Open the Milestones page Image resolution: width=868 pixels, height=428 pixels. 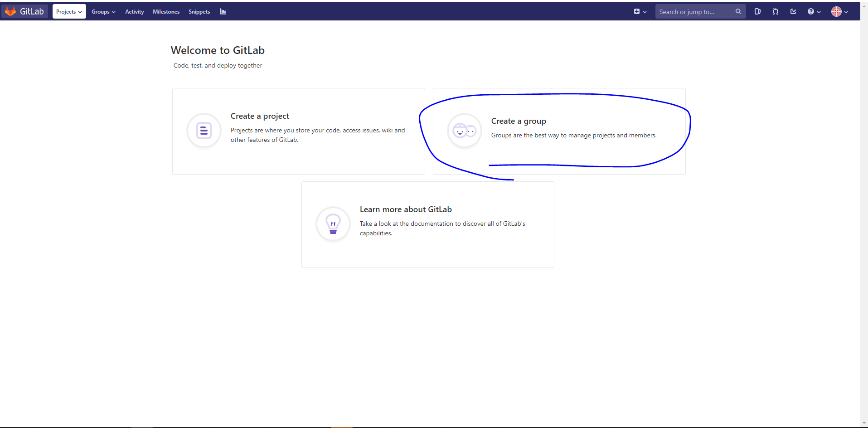coord(166,12)
